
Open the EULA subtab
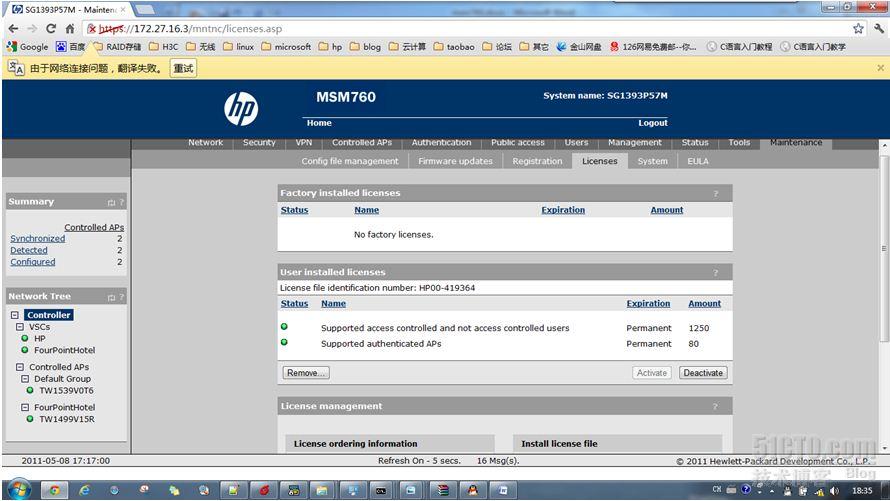pyautogui.click(x=698, y=161)
